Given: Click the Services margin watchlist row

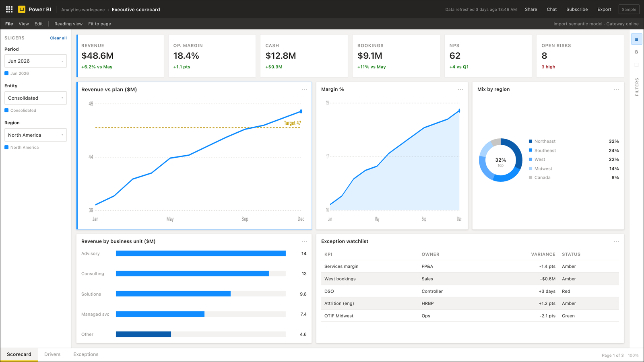Looking at the screenshot, I should tap(470, 266).
